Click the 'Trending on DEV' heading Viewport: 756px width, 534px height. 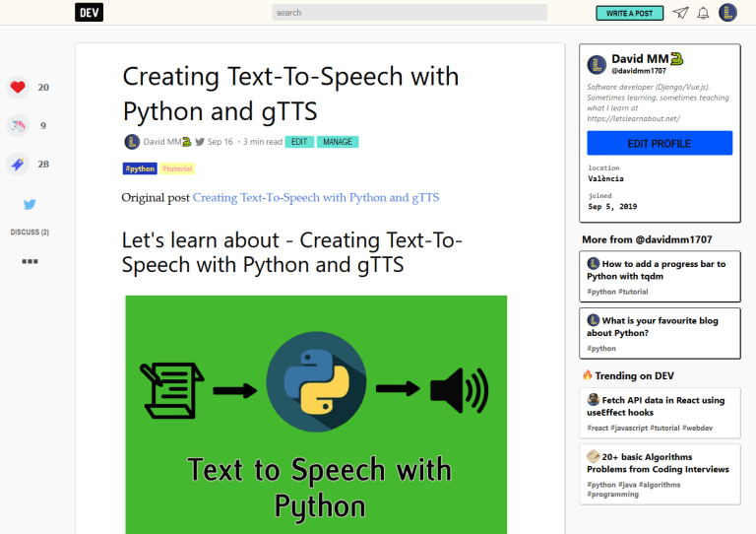[635, 375]
